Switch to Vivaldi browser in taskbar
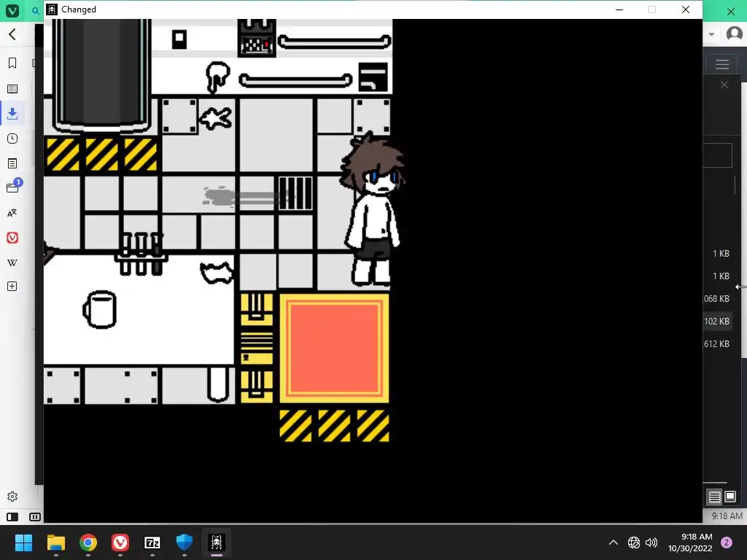The width and height of the screenshot is (747, 560). click(x=120, y=542)
